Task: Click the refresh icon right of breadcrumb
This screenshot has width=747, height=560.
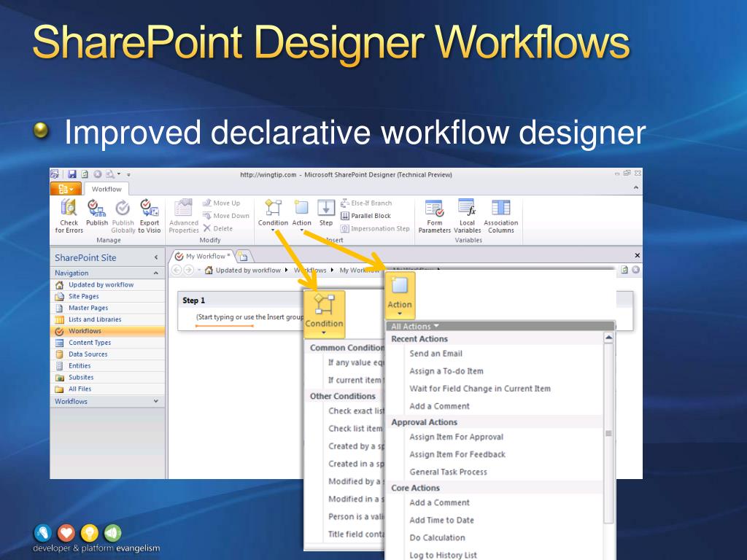Action: pos(624,270)
